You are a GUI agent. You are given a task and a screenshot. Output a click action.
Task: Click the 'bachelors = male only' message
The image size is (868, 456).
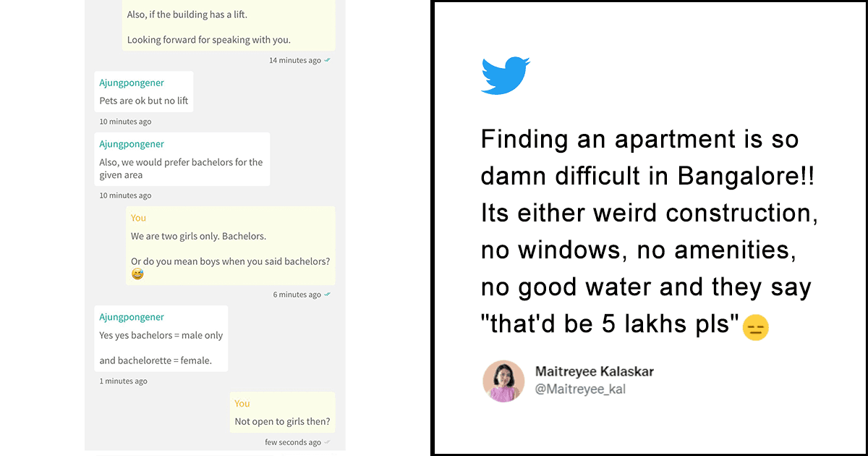(161, 336)
